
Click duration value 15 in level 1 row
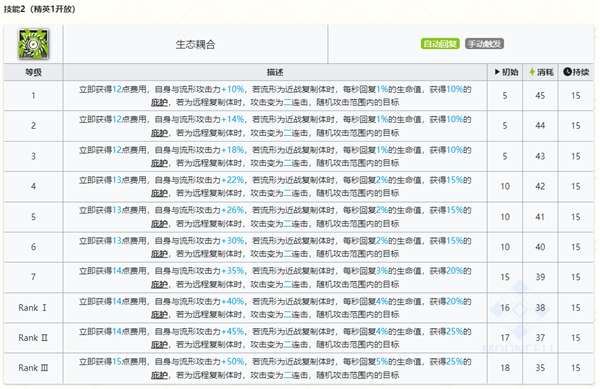pyautogui.click(x=576, y=96)
